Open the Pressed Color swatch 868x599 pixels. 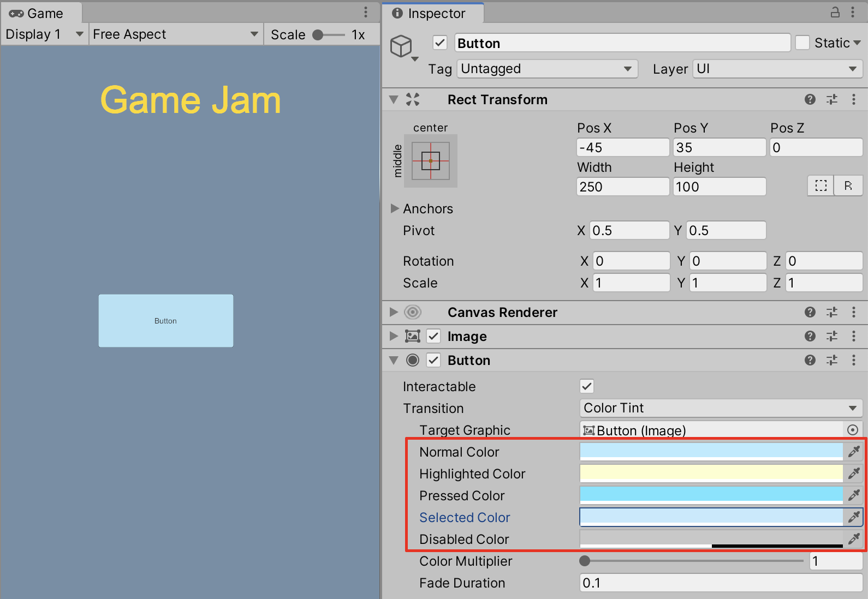(711, 495)
